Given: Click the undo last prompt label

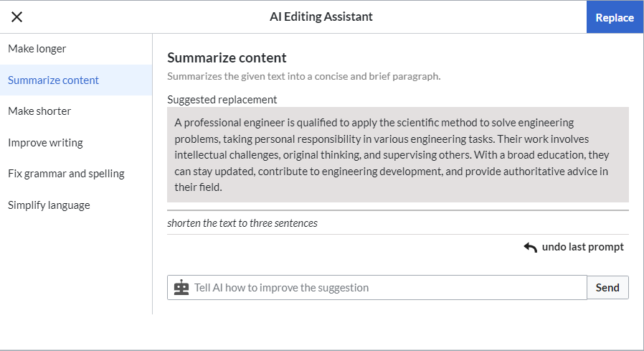Looking at the screenshot, I should coord(583,247).
